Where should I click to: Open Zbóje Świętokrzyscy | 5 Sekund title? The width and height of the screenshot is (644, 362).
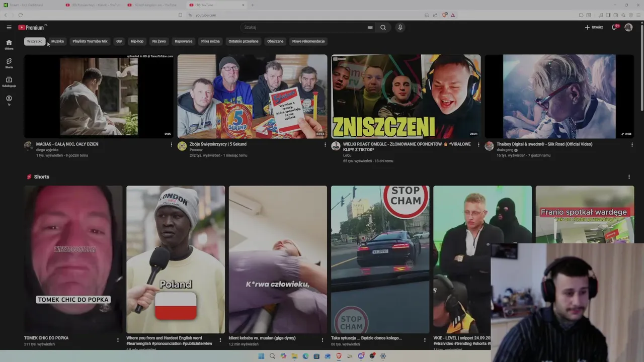tap(218, 144)
